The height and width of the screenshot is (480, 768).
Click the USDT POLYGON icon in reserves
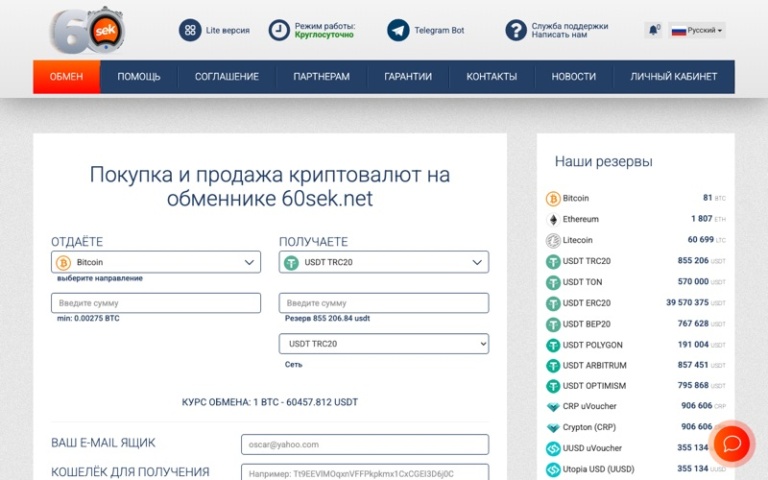(x=553, y=345)
